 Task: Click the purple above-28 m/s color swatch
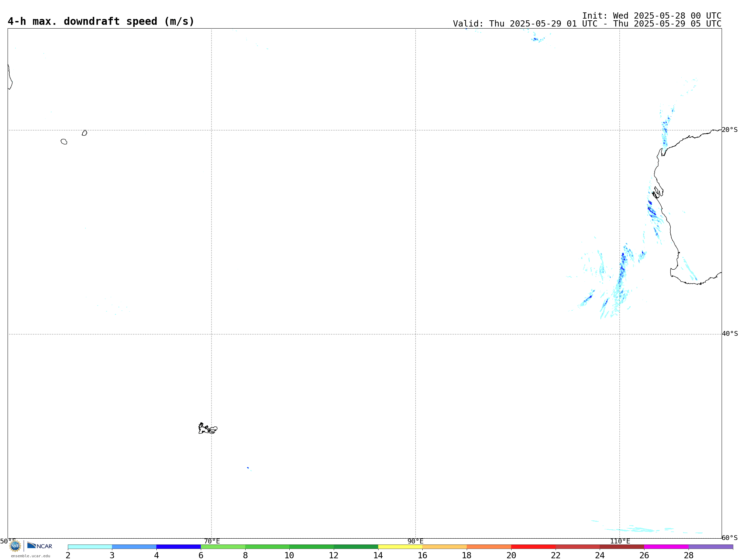711,547
